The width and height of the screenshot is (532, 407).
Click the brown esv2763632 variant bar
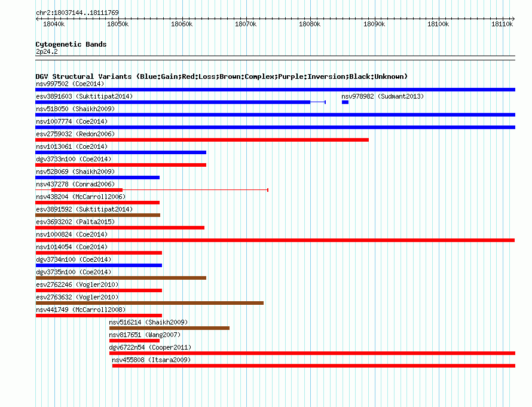(149, 303)
